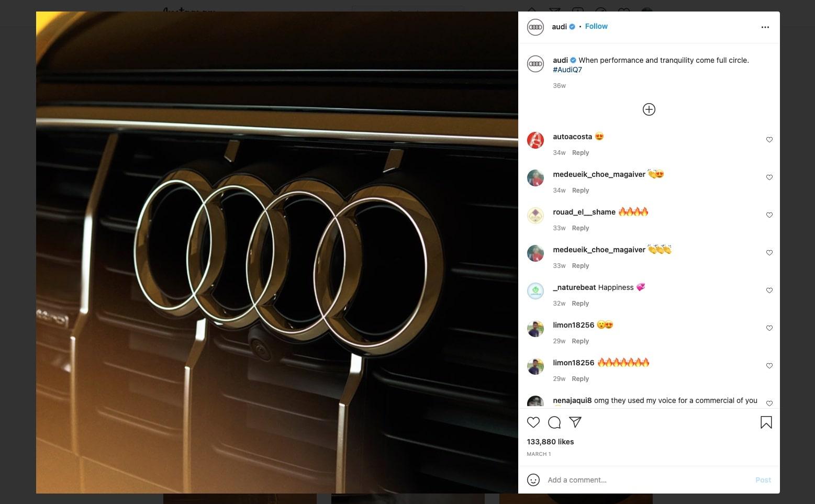The height and width of the screenshot is (504, 815).
Task: Open the #AudiQ7 hashtag link
Action: [x=567, y=70]
